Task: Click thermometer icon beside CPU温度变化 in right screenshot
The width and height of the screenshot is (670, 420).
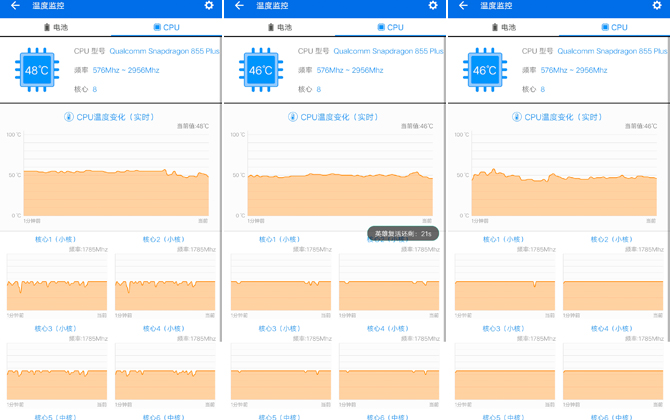Action: 516,117
